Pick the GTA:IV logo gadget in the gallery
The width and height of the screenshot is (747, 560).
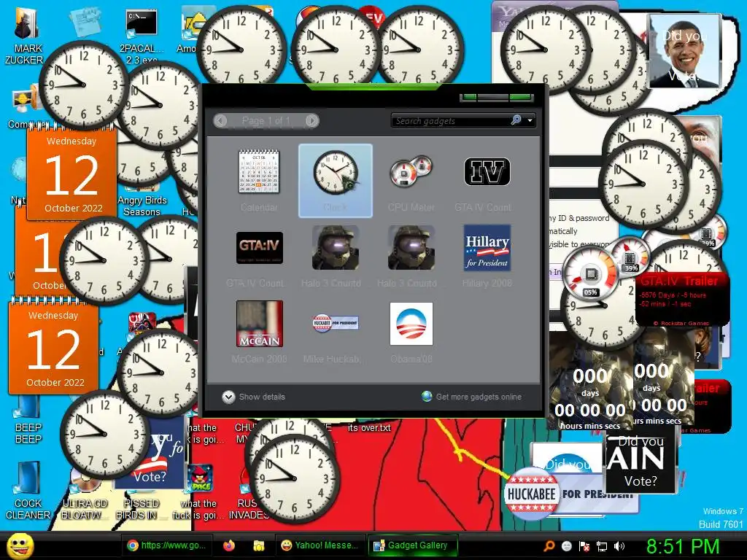coord(259,256)
